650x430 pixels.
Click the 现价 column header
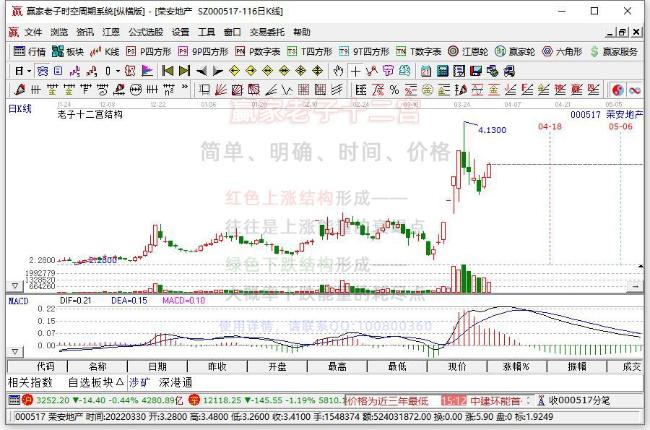[x=457, y=367]
